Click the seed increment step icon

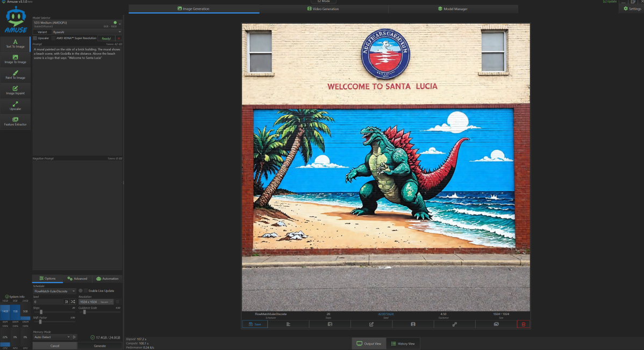(67, 302)
